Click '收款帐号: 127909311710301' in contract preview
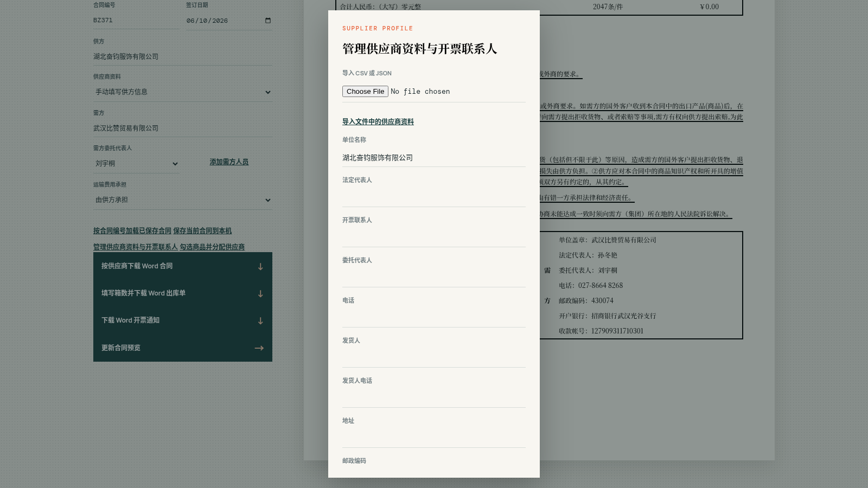This screenshot has width=868, height=488. pos(601,331)
